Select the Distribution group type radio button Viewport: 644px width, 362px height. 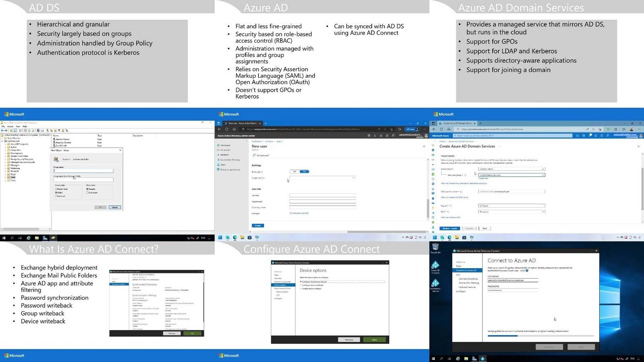point(87,192)
